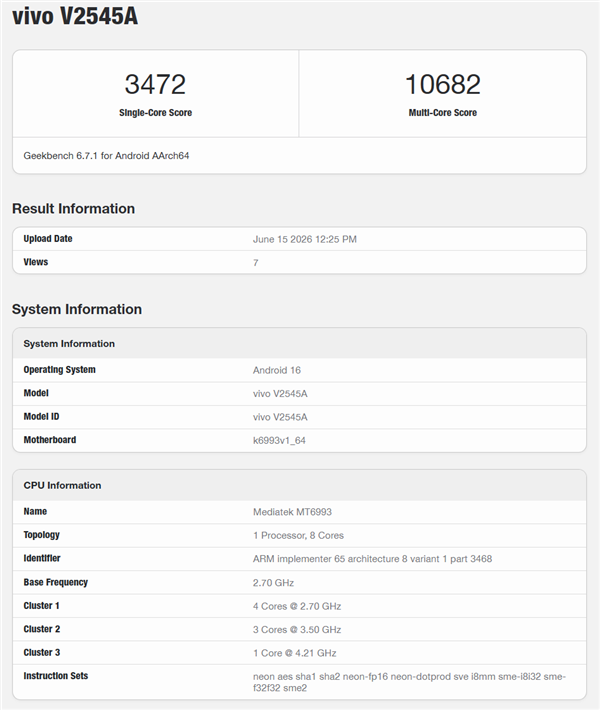Viewport: 600px width, 710px height.
Task: Click the Single-Core Score label
Action: pos(155,113)
